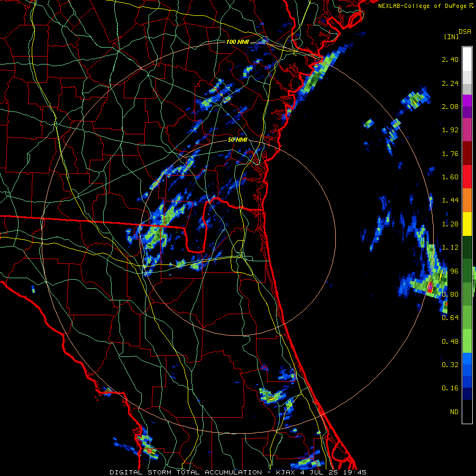Pick the bright red legend swatch

467,177
